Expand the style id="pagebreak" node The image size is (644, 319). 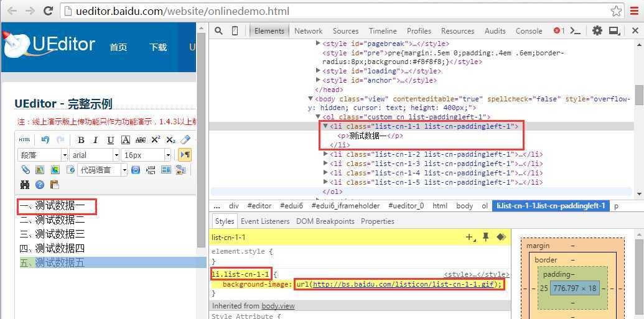point(318,43)
